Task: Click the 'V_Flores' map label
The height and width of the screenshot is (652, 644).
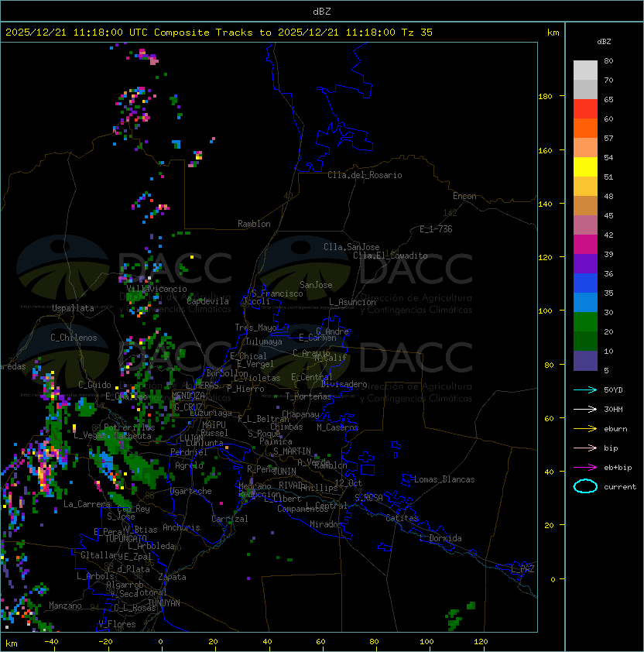Action: pyautogui.click(x=117, y=624)
